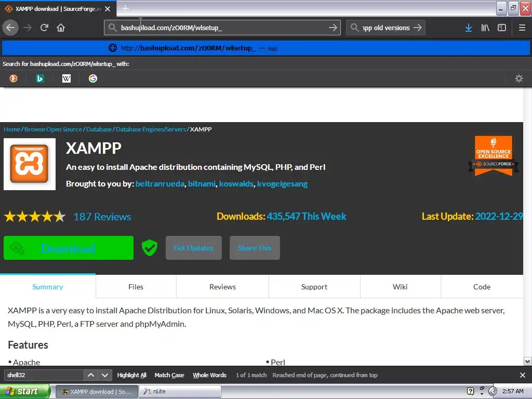Close the XAMPP download tab
The image size is (532, 399).
pos(108,9)
